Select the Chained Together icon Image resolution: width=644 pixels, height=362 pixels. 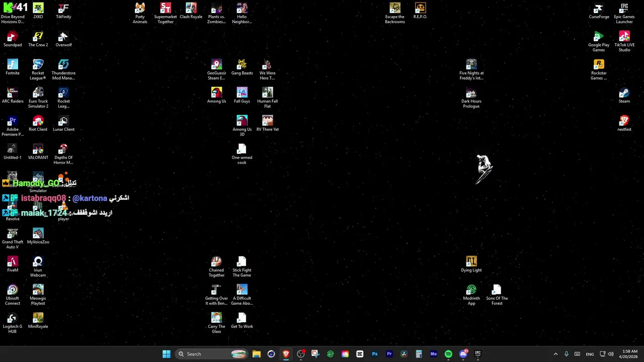tap(216, 266)
